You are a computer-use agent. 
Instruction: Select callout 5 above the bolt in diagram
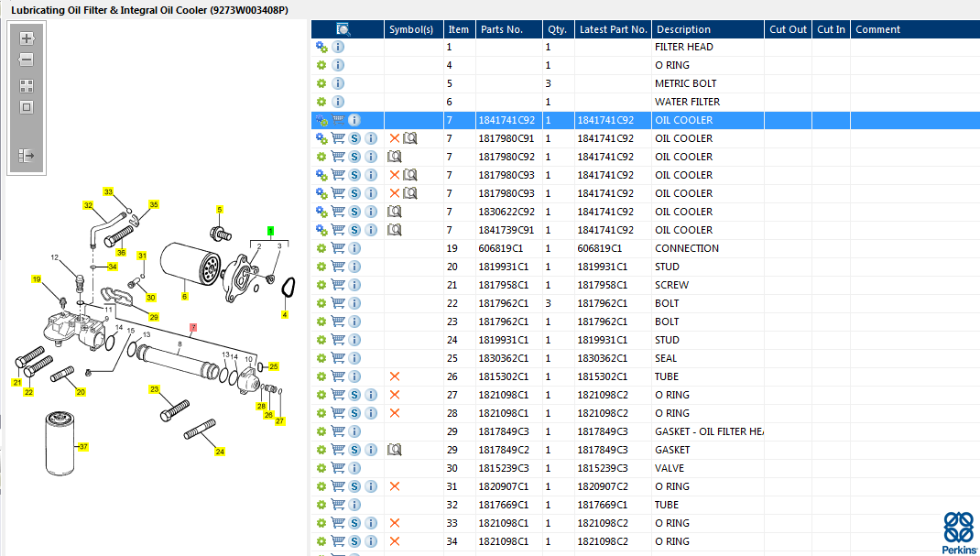(x=220, y=210)
